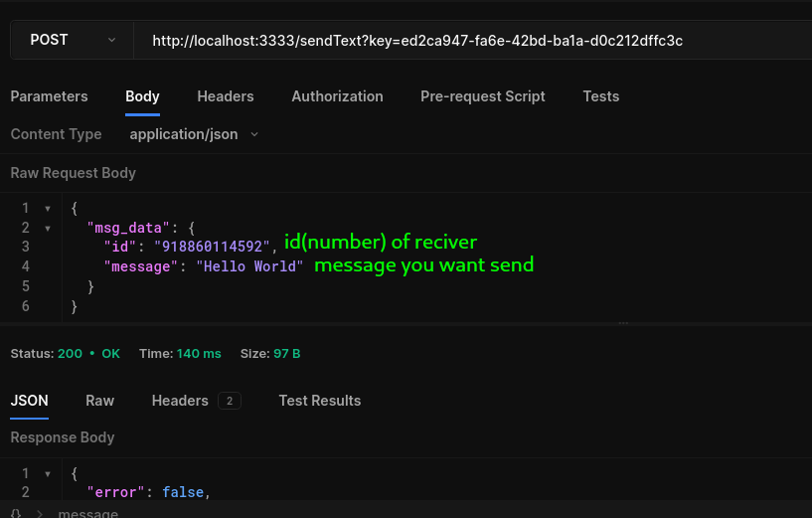Image resolution: width=812 pixels, height=518 pixels.
Task: Click the curly braces JSON root icon
Action: pyautogui.click(x=16, y=514)
